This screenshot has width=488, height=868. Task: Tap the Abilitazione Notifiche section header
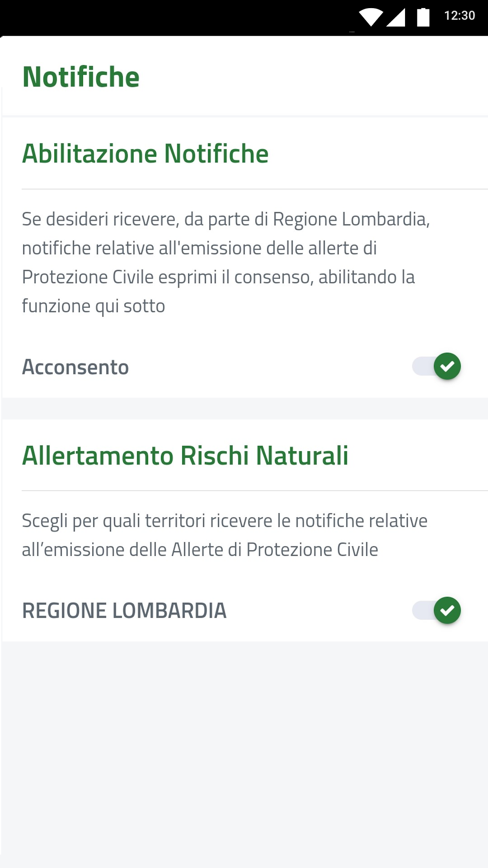coord(145,153)
